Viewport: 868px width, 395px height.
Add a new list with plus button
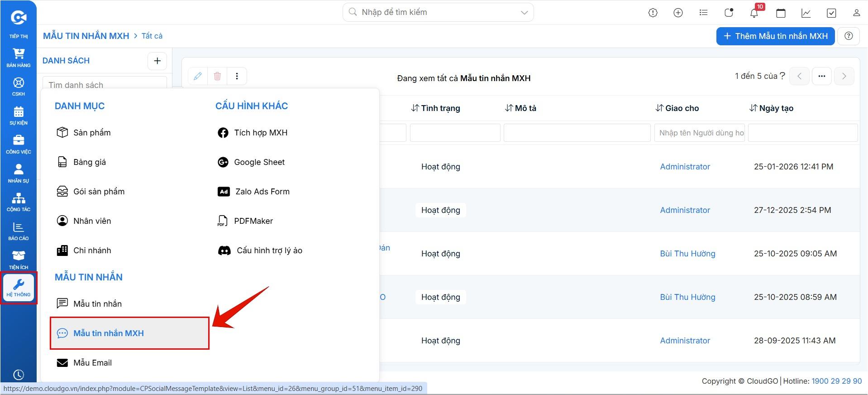click(157, 61)
